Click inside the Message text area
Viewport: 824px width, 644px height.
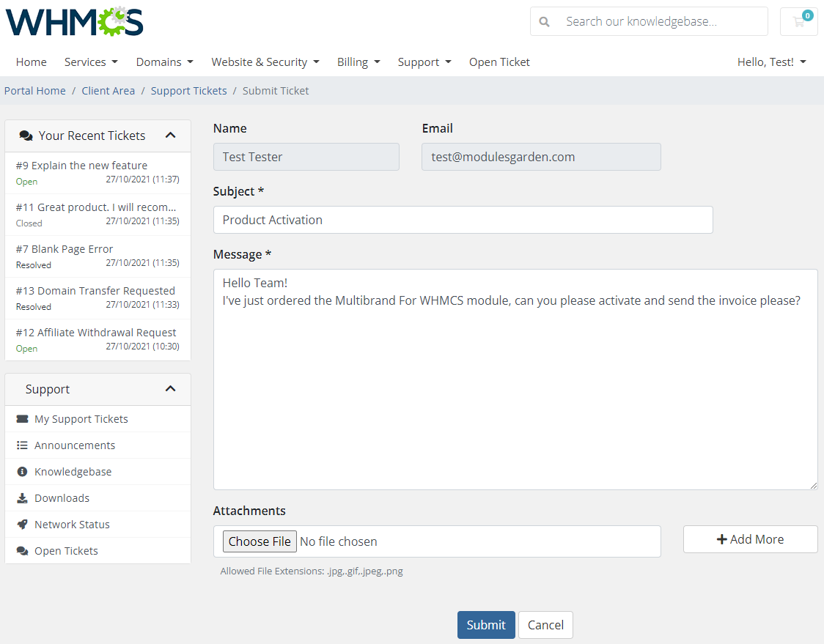[515, 380]
